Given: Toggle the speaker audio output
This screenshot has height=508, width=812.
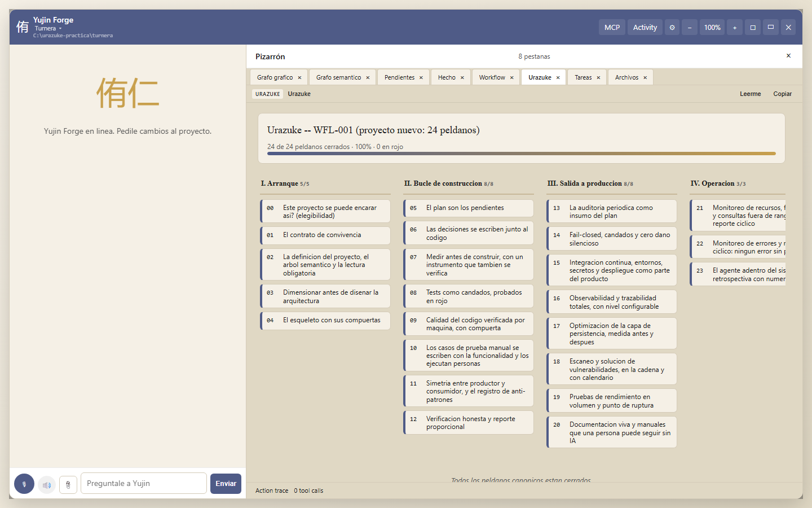Looking at the screenshot, I should [47, 484].
